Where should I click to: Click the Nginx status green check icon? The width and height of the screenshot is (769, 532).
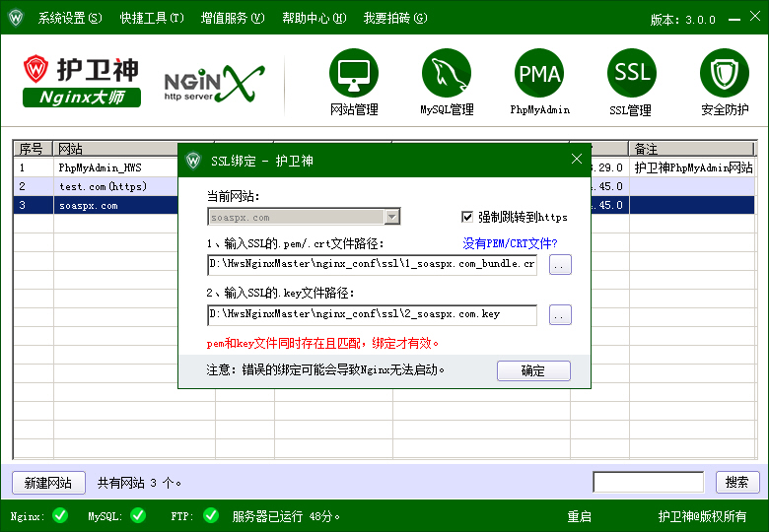[x=60, y=515]
